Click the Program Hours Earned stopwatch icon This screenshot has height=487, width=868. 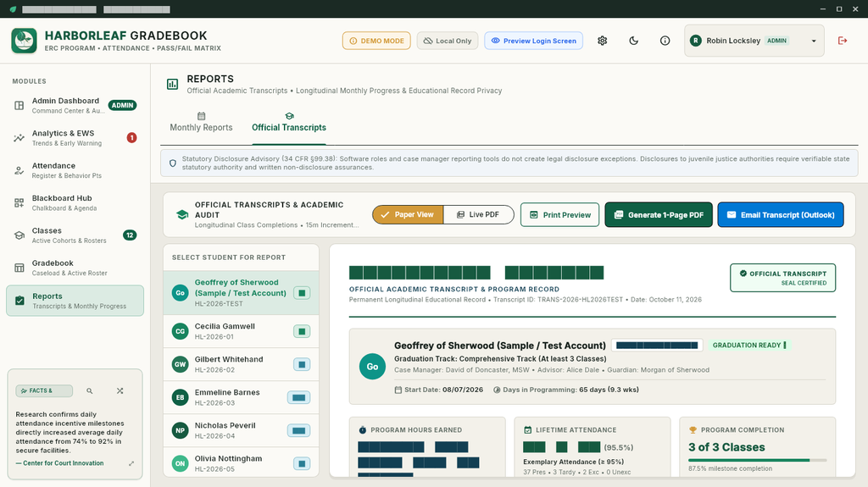(x=363, y=430)
